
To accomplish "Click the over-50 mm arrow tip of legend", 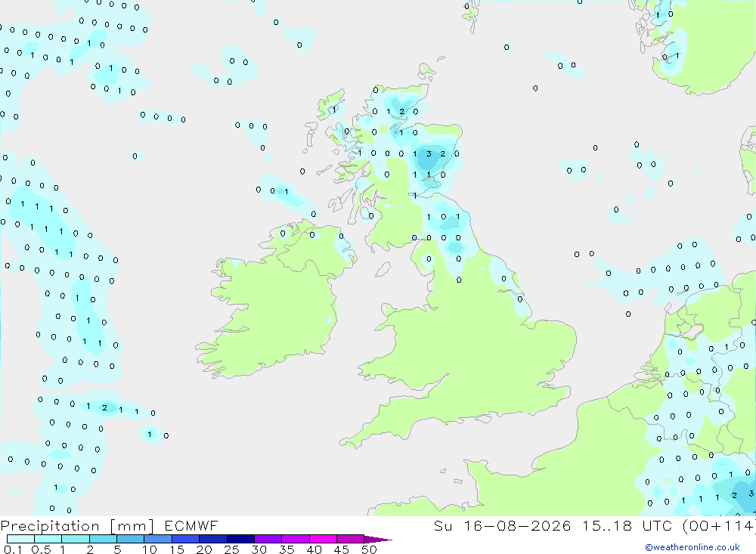I will tap(378, 540).
